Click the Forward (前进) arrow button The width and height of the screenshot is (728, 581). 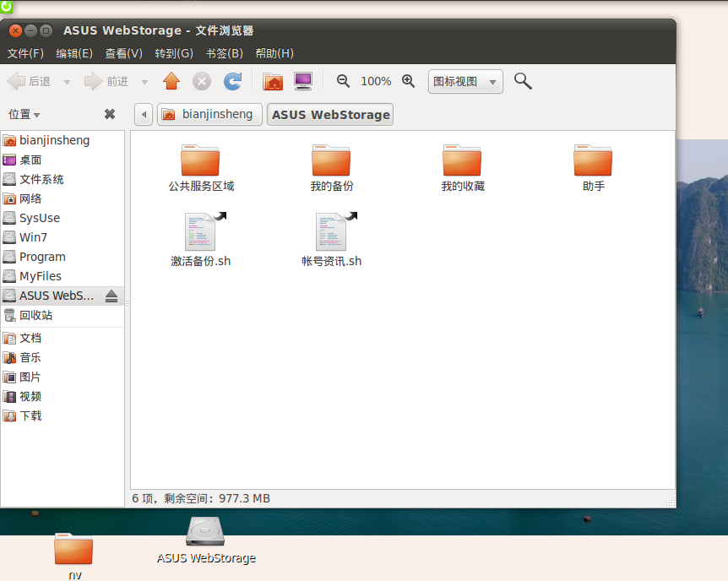coord(106,81)
